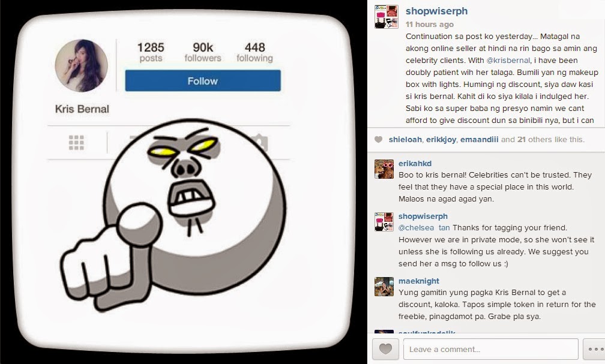Image resolution: width=605 pixels, height=364 pixels.
Task: Click erikkjoy in the likes list
Action: 441,140
